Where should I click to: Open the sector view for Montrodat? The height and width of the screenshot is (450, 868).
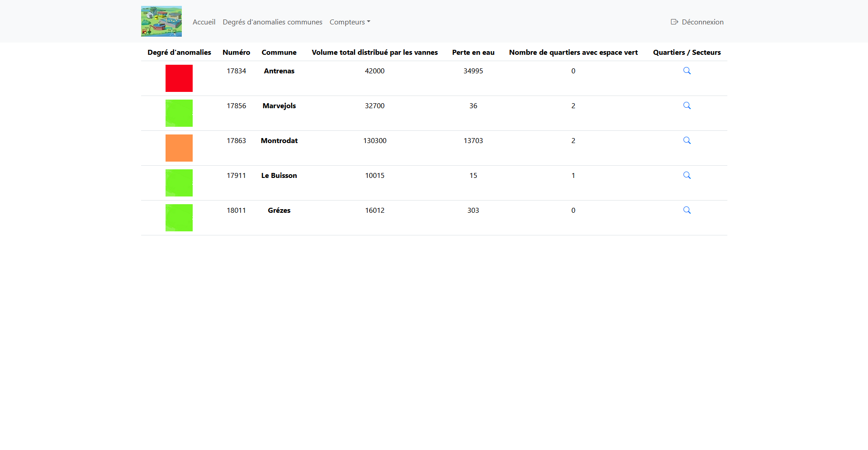point(687,140)
